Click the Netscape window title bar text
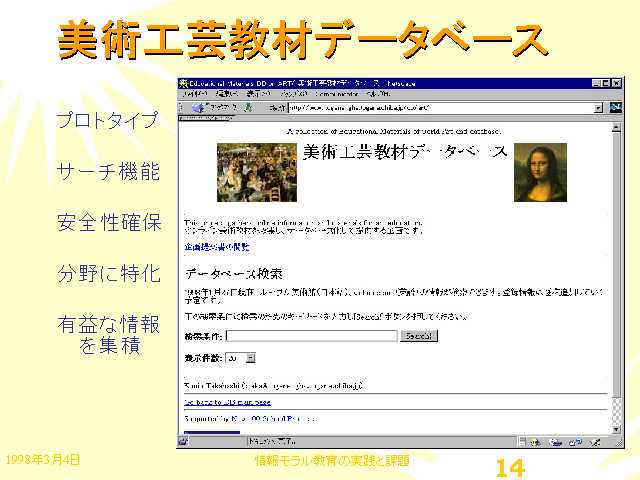The image size is (640, 480). pos(302,84)
